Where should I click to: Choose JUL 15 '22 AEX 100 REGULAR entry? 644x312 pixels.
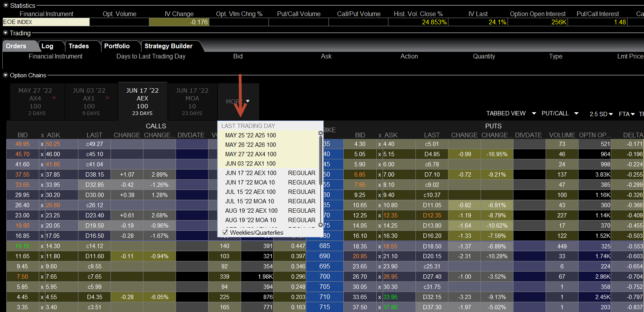point(269,192)
